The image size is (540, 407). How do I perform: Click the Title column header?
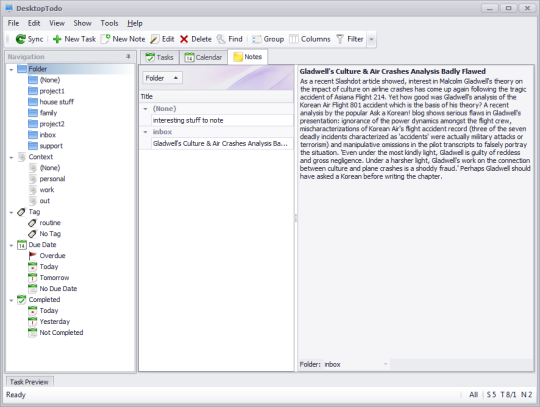(x=217, y=97)
